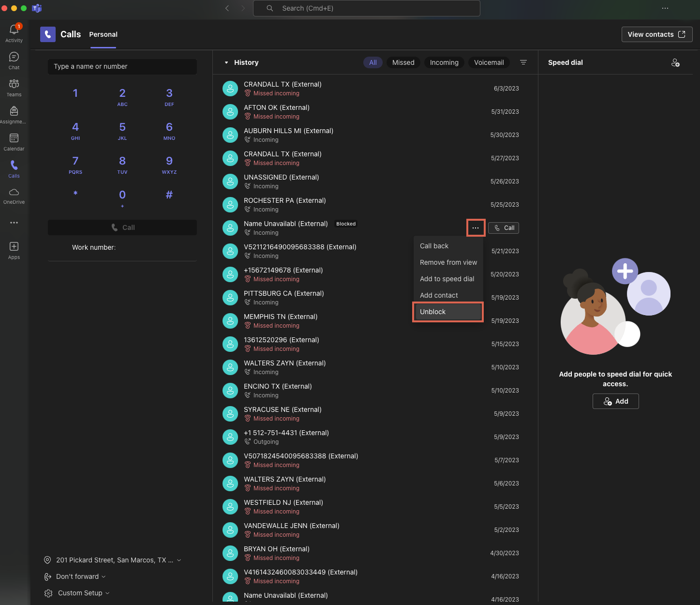
Task: Click the Search (Cmd+E) box
Action: coord(367,8)
